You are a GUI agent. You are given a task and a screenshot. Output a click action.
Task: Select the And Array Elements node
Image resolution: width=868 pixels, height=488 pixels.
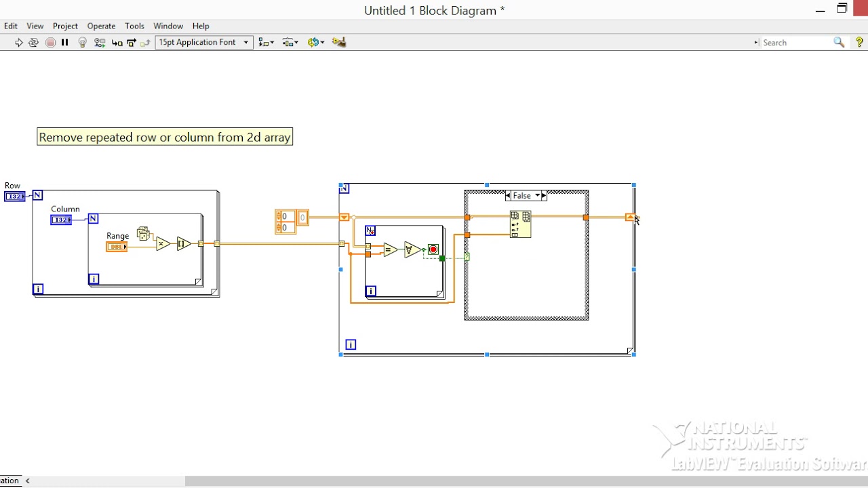411,250
